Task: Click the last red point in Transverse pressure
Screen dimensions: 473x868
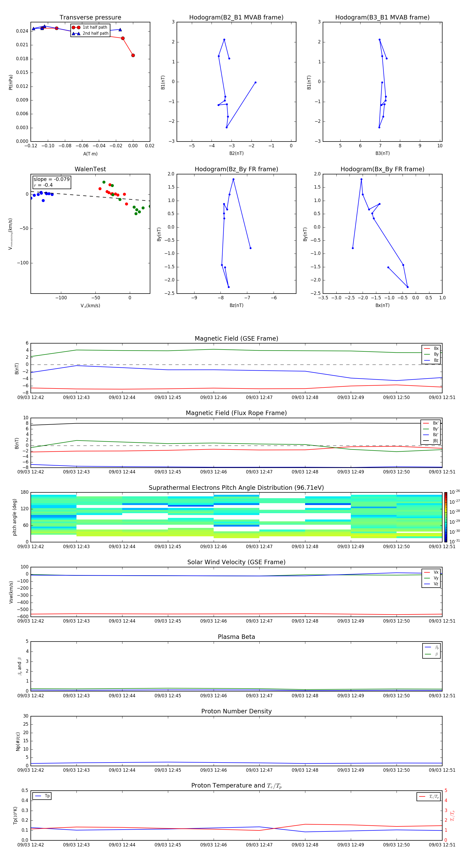Action: (133, 55)
